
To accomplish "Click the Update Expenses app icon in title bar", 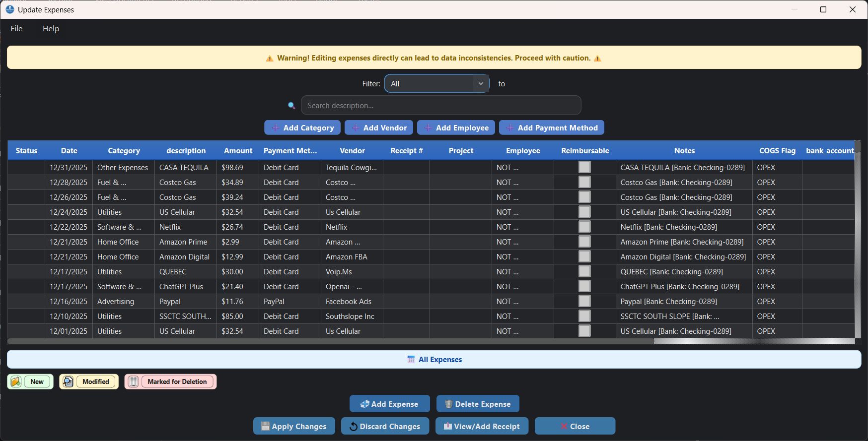I will pos(9,9).
